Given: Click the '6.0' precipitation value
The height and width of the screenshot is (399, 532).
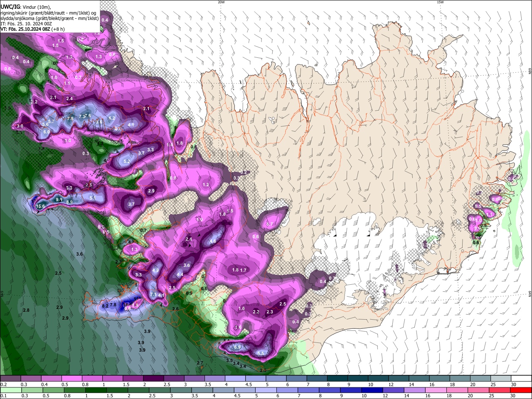Looking at the screenshot, I should [x=47, y=132].
